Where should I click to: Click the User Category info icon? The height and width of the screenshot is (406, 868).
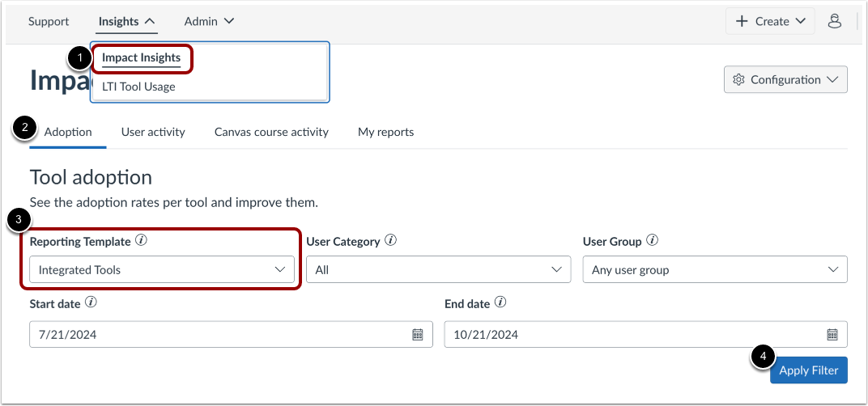(391, 241)
